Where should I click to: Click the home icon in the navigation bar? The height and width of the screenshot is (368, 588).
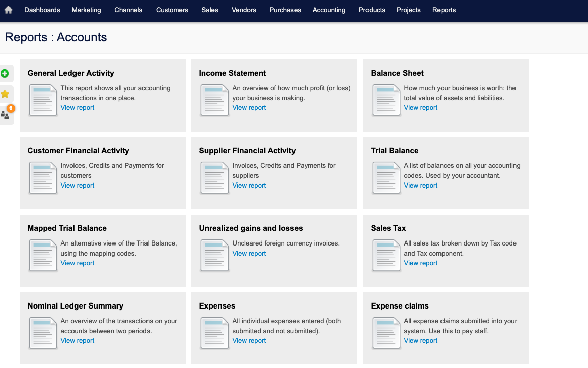(x=8, y=10)
